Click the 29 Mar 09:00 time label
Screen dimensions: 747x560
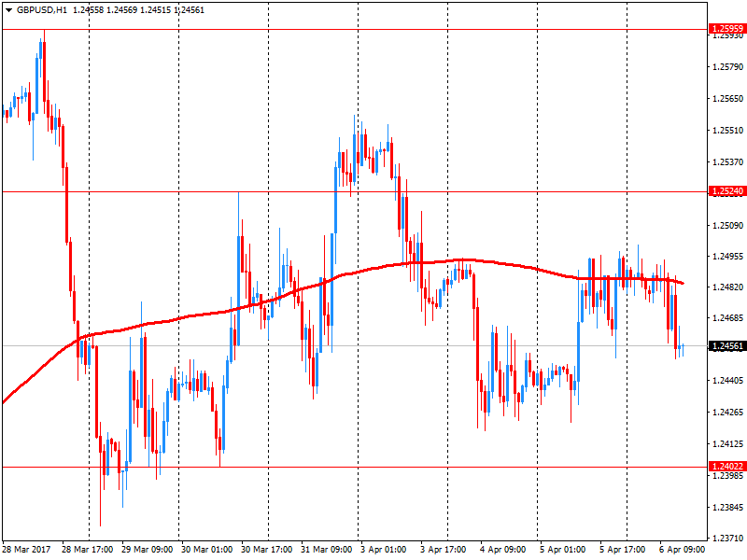(x=147, y=550)
